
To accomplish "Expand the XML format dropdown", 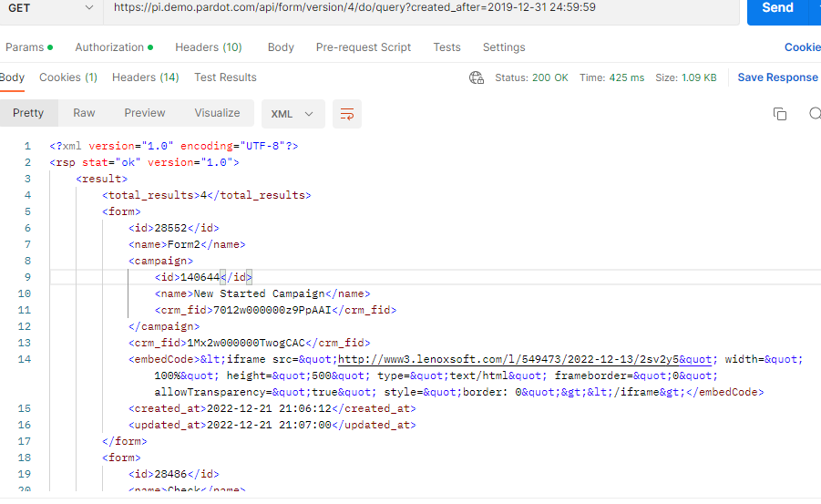I will tap(292, 114).
